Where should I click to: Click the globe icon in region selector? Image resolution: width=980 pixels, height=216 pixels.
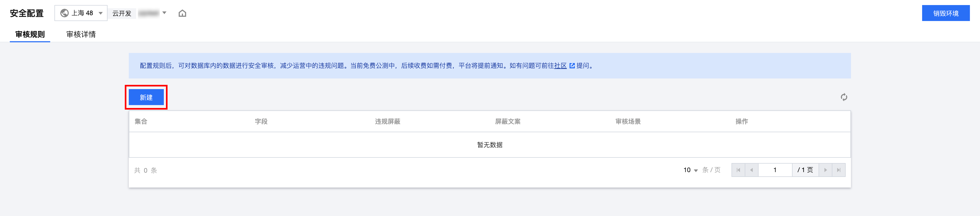point(65,13)
